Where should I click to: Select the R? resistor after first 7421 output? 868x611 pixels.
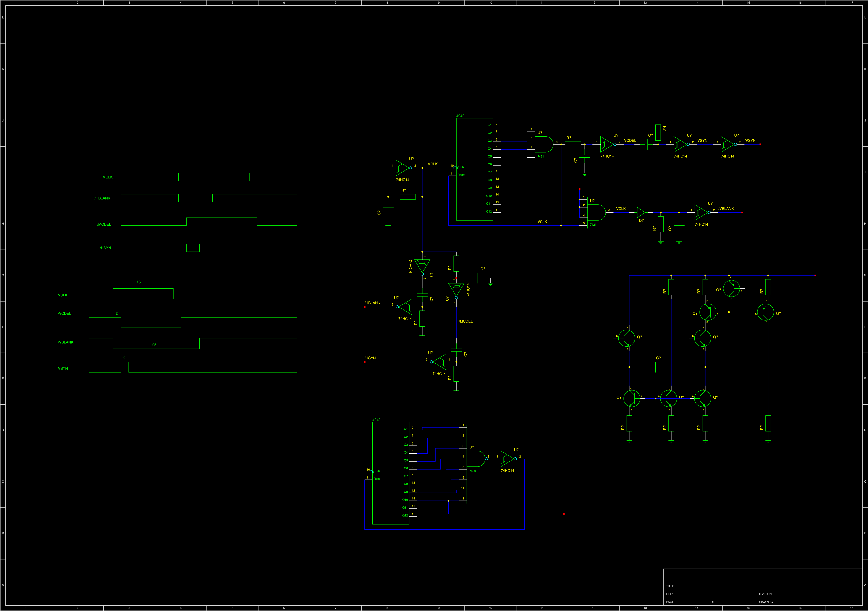tap(573, 144)
